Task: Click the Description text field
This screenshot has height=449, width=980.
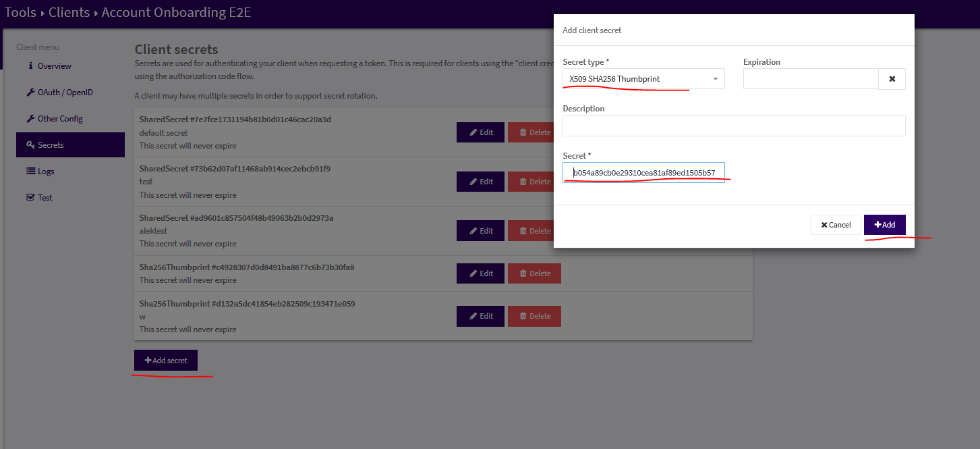Action: click(x=734, y=126)
